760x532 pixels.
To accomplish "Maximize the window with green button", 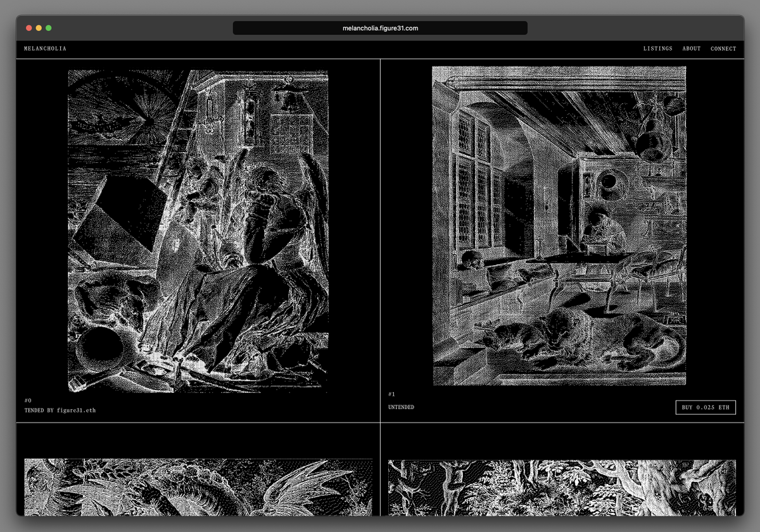I will [x=49, y=28].
